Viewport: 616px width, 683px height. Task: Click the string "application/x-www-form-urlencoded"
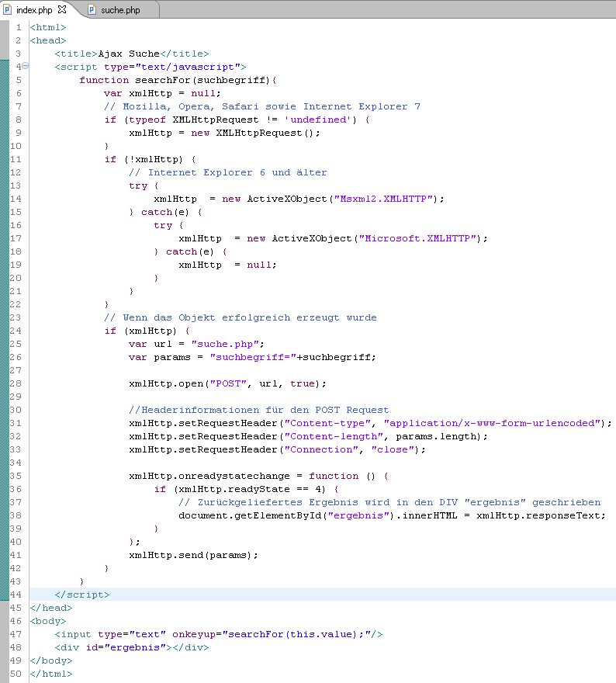tap(492, 423)
